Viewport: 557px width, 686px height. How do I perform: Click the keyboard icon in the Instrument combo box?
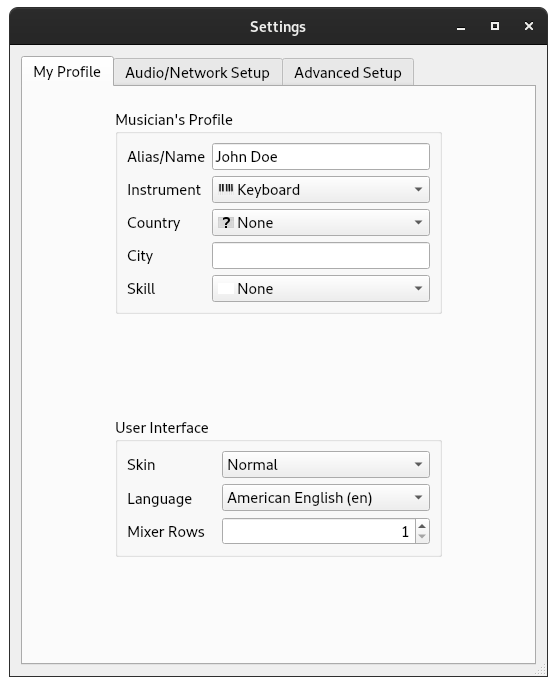pos(226,189)
